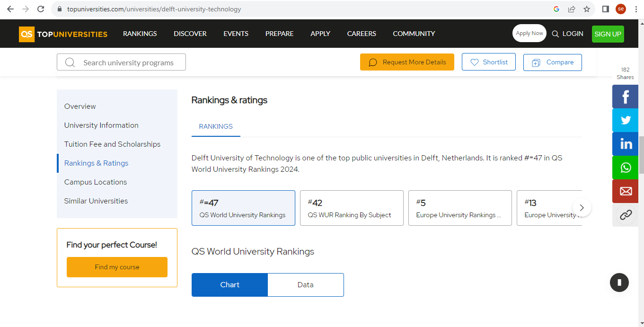The height and width of the screenshot is (327, 644).
Task: Click the QS TopUniversities logo
Action: (63, 34)
